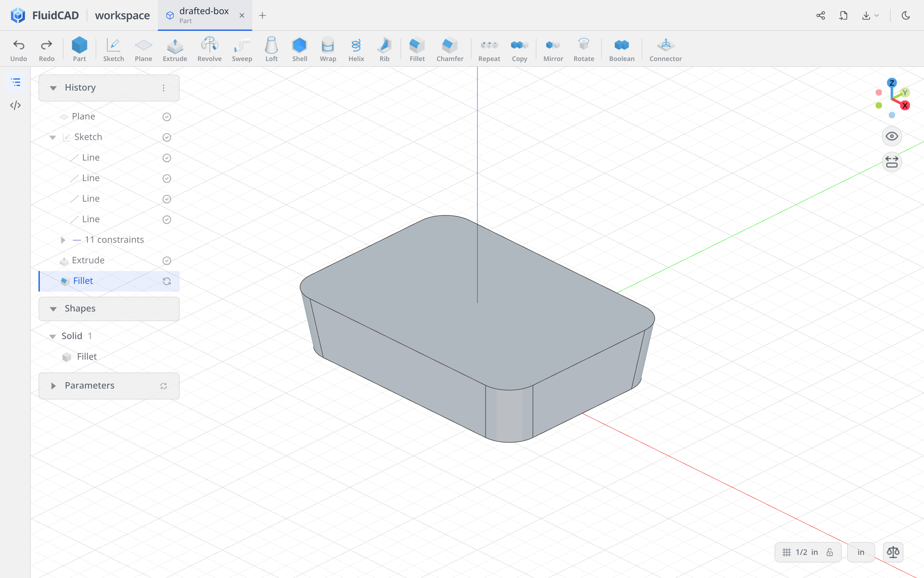
Task: Toggle the view visibility eye button
Action: [x=892, y=136]
